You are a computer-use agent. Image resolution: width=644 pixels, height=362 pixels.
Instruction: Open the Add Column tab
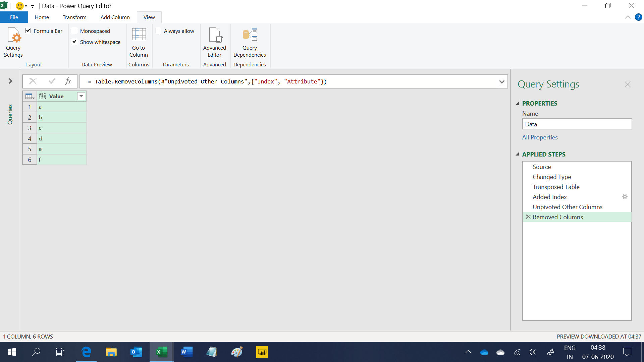(x=115, y=17)
